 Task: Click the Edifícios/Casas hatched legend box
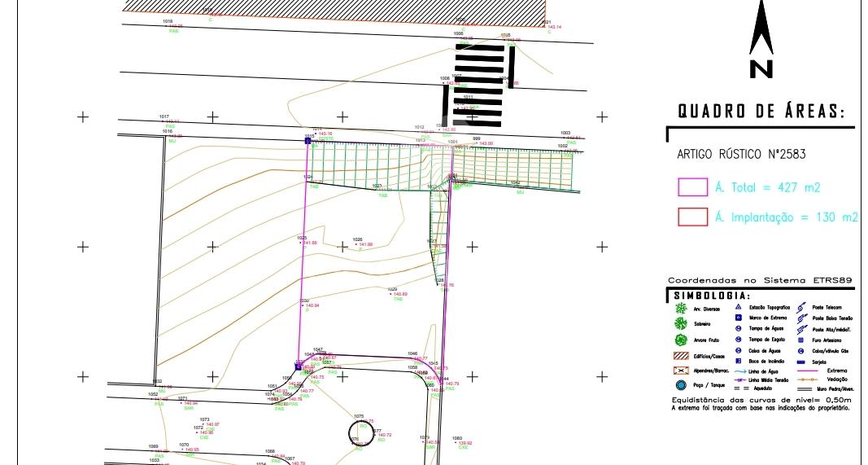point(681,356)
